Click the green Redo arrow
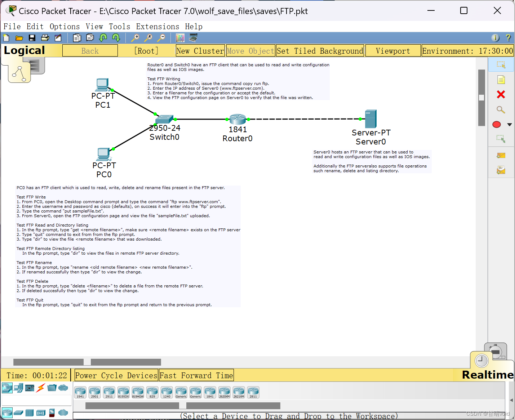 [116, 38]
